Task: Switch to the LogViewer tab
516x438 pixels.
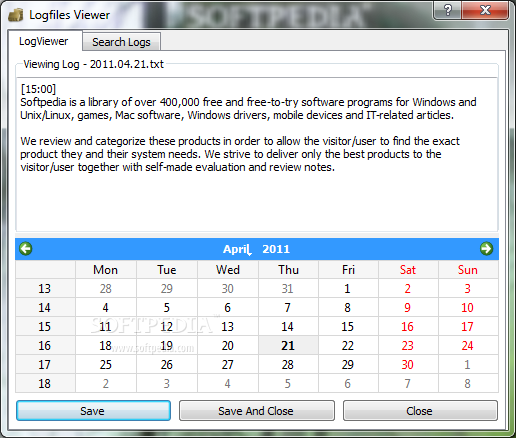Action: [x=44, y=41]
